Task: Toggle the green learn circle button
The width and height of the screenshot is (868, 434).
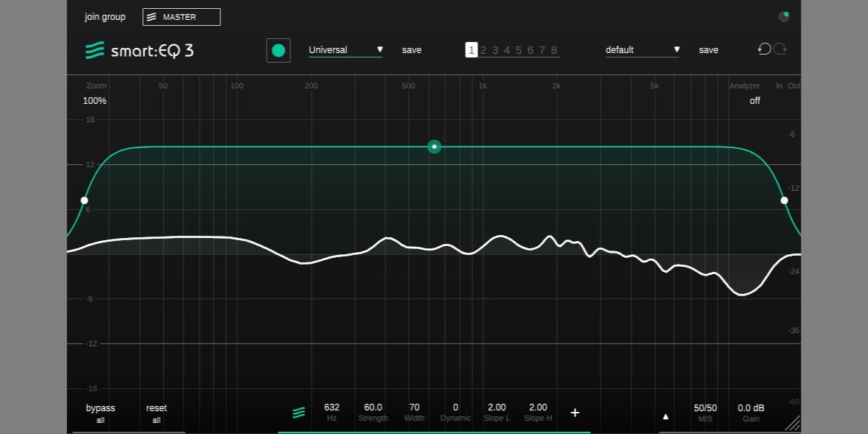Action: 279,50
